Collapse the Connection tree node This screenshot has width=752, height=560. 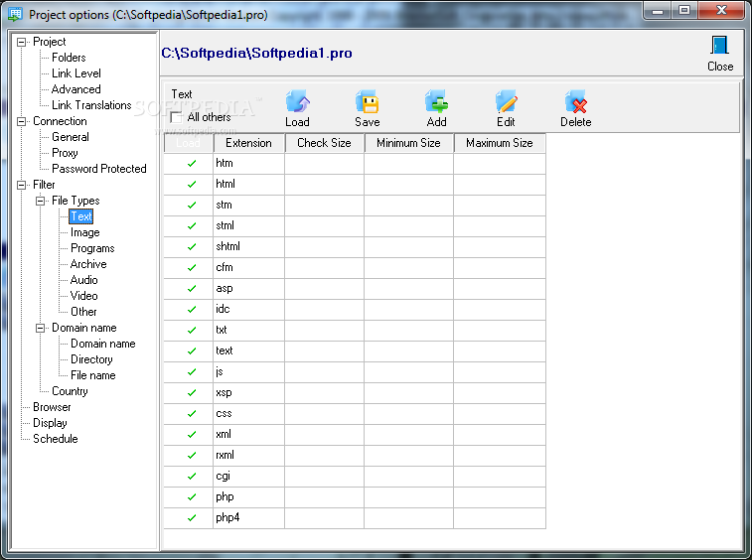coord(21,121)
